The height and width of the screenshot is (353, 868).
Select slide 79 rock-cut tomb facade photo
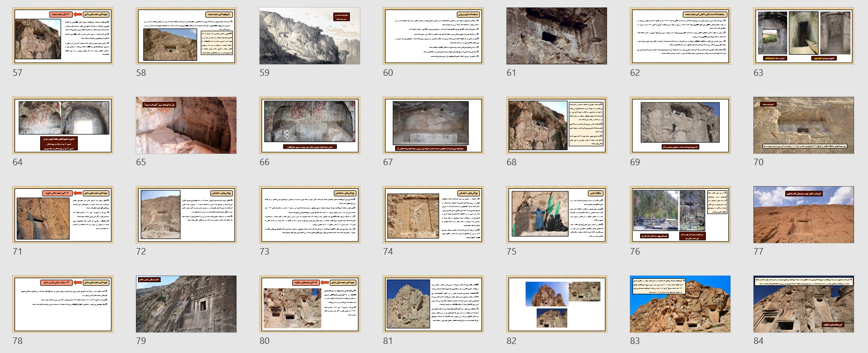coord(186,304)
